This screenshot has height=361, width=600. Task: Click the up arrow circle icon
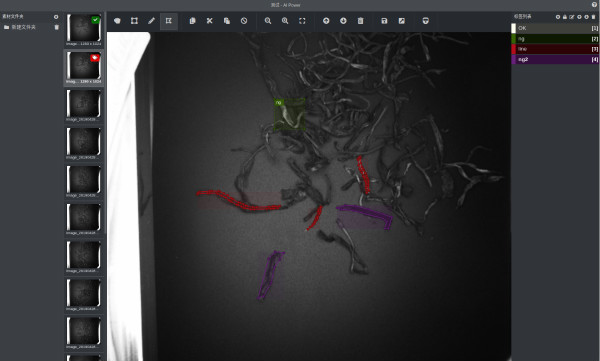coord(326,21)
